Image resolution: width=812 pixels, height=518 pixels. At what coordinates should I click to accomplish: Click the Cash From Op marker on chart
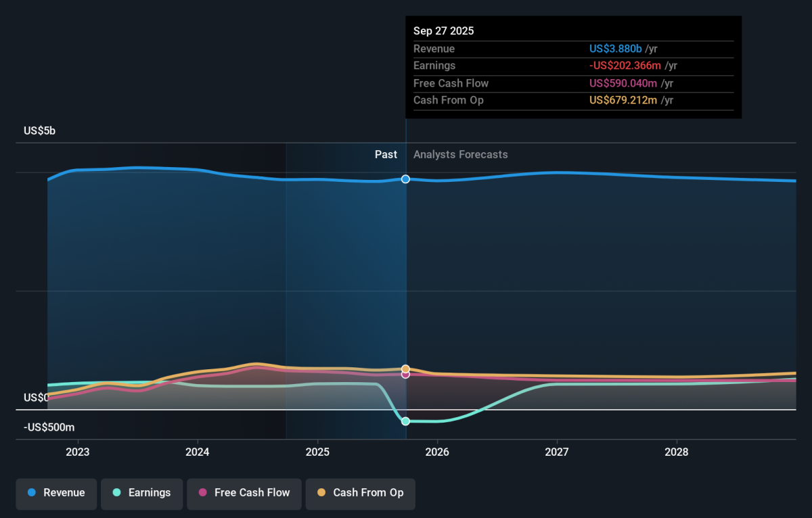click(x=405, y=367)
